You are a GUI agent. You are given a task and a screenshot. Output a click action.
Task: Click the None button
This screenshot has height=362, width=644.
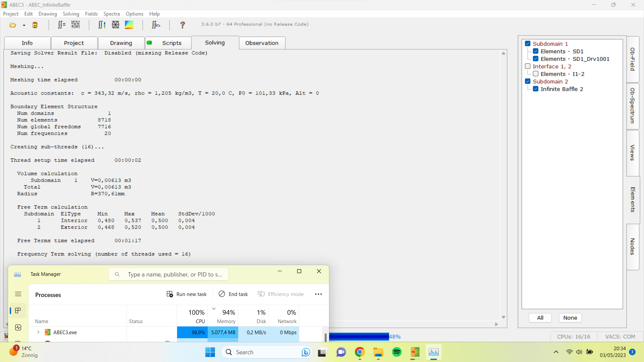[570, 318]
